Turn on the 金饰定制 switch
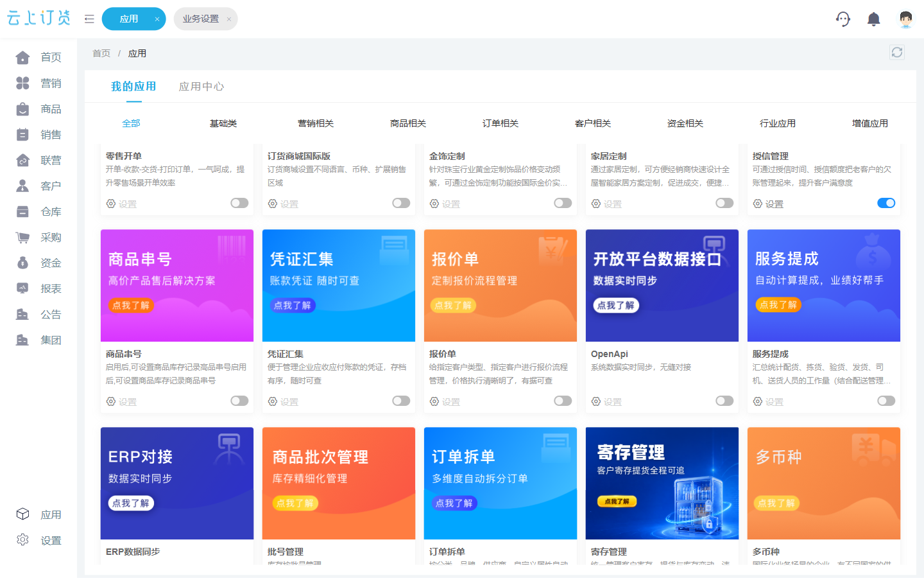The image size is (924, 578). pyautogui.click(x=563, y=203)
